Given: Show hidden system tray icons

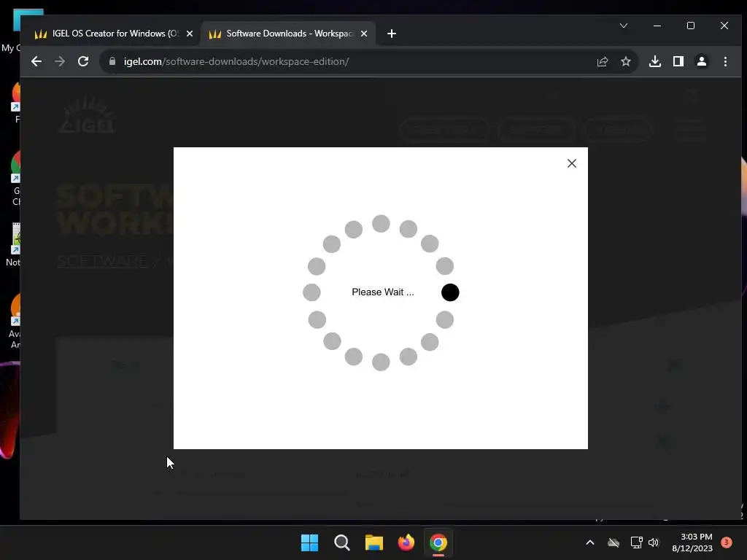Looking at the screenshot, I should point(589,542).
